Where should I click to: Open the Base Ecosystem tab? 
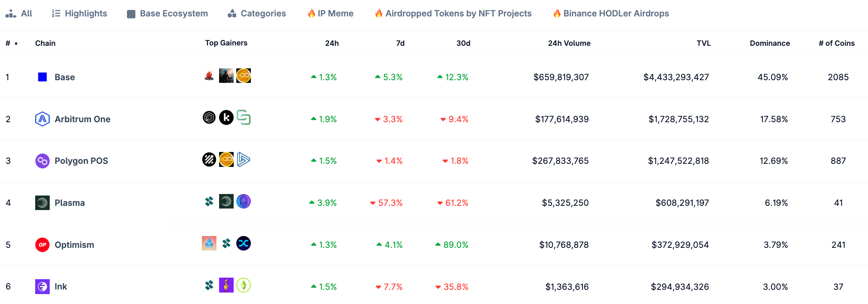tap(167, 14)
